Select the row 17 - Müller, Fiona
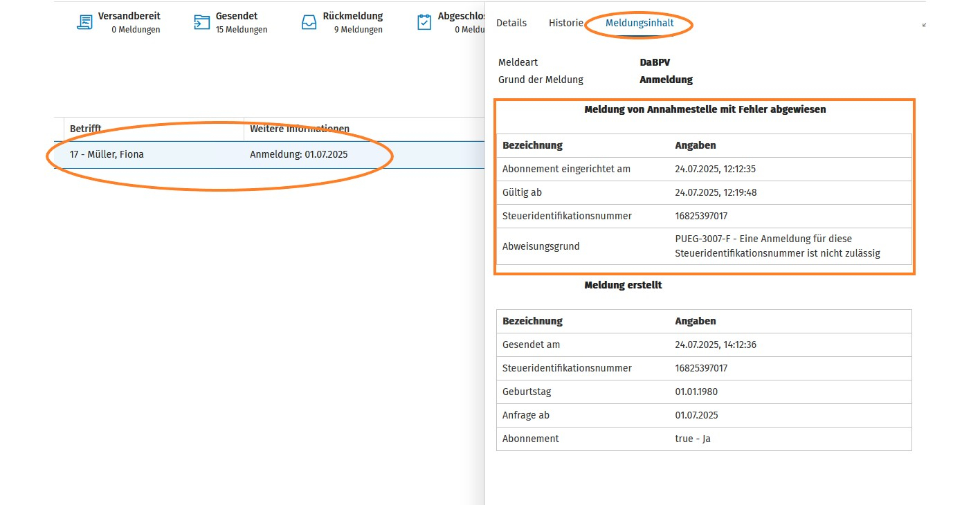This screenshot has height=505, width=980. (x=269, y=154)
